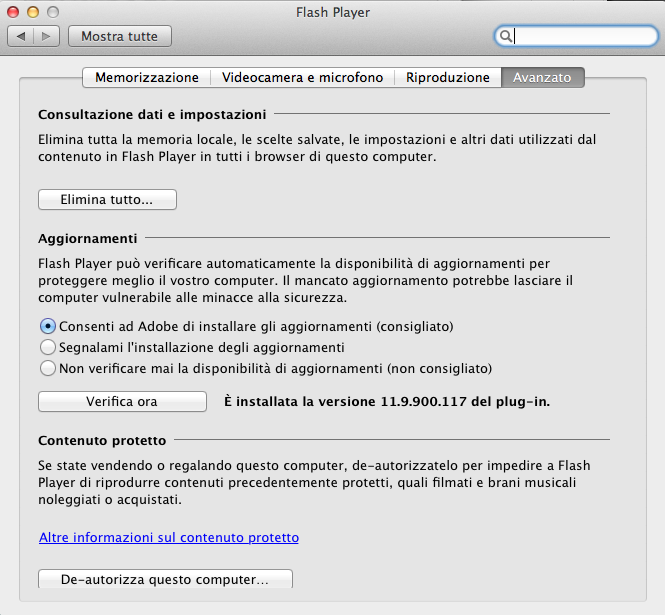Switch to the Memorizzazione tab
665x615 pixels.
147,77
